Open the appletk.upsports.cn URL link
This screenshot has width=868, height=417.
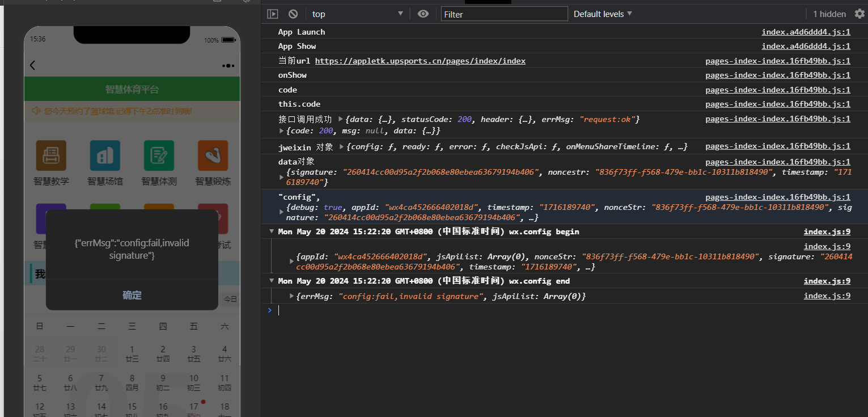pyautogui.click(x=420, y=61)
